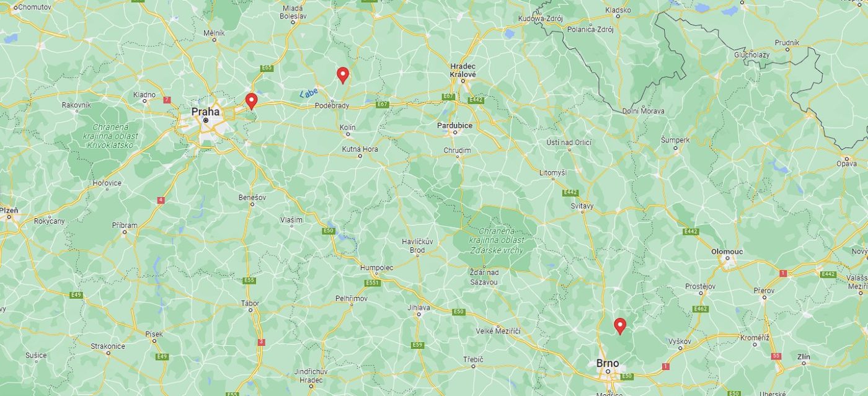868x396 pixels.
Task: Click the red pin north of Brno
Action: 619,326
